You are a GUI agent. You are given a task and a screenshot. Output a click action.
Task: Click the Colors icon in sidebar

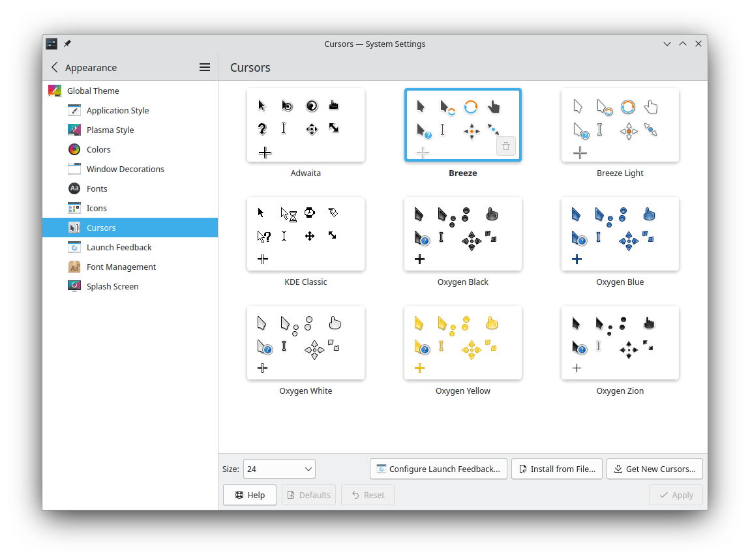[74, 149]
